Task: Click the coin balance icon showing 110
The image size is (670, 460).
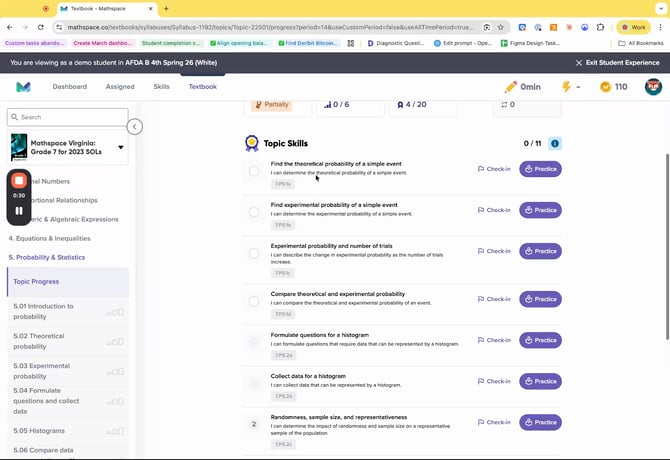Action: tap(605, 87)
